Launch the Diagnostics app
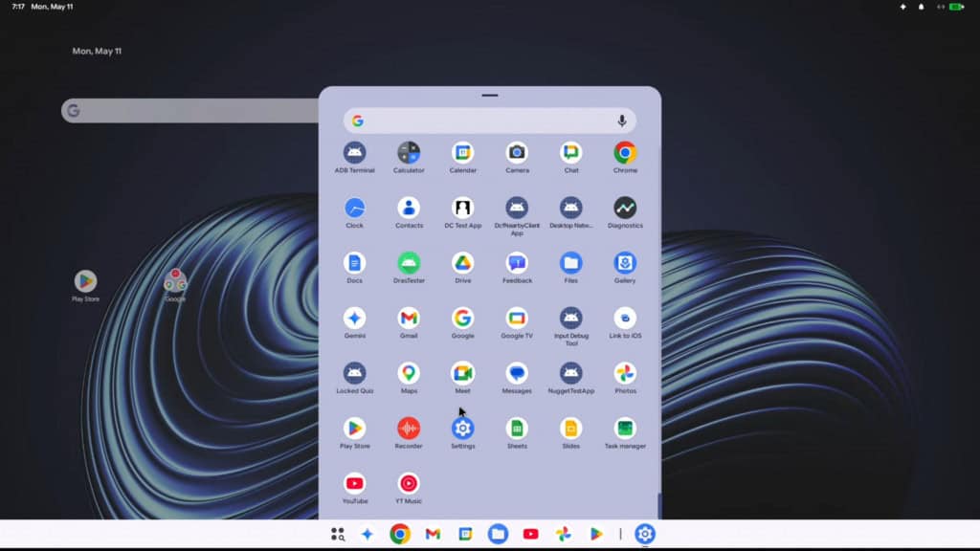 [625, 208]
